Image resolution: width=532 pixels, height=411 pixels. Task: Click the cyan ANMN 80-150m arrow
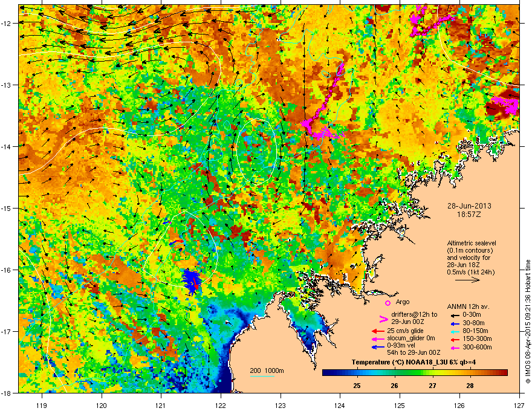[x=454, y=331]
